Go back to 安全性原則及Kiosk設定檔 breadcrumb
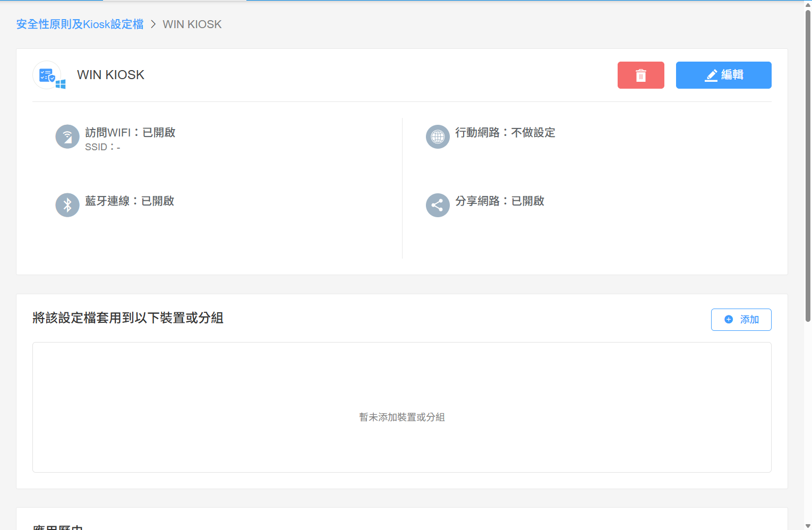The width and height of the screenshot is (812, 530). [80, 24]
